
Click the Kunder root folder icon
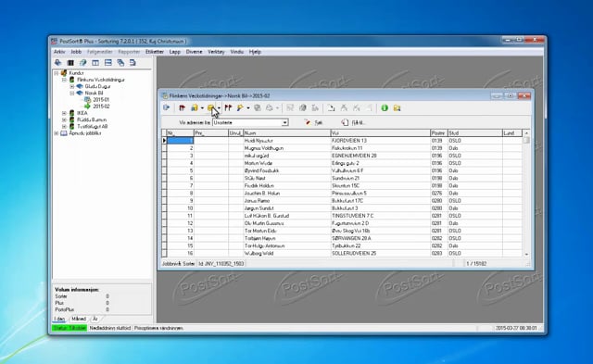64,73
